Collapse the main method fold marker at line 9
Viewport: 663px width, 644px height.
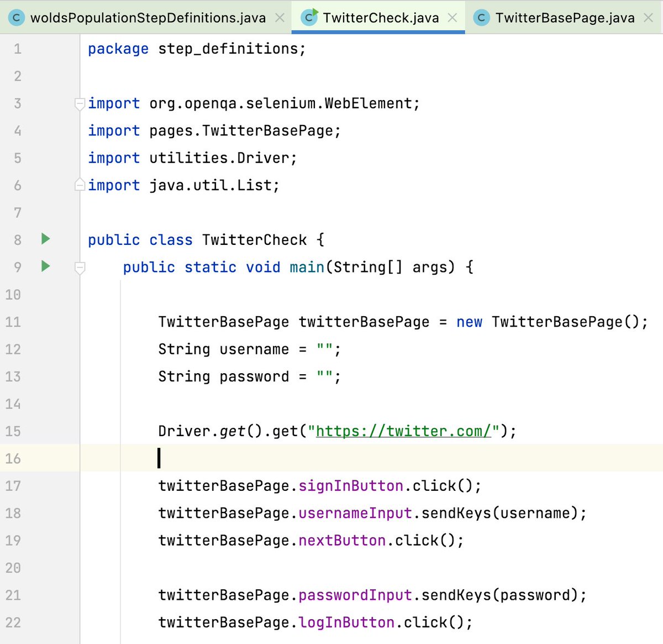click(80, 268)
